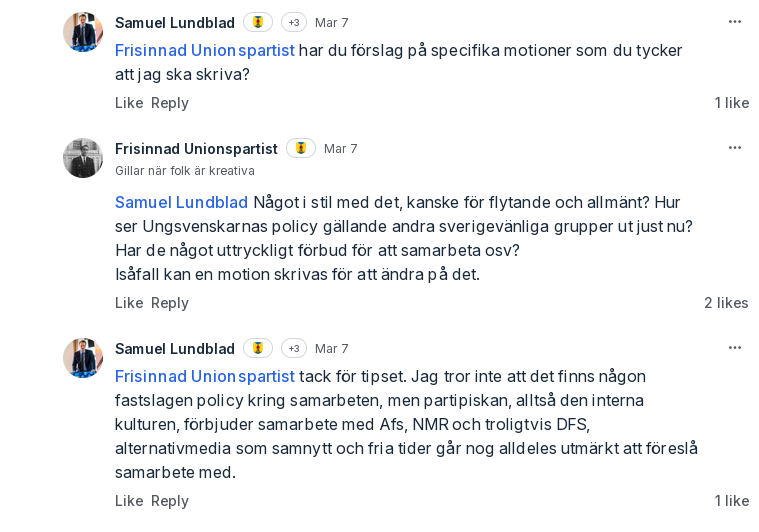759x532 pixels.
Task: Open the Frisinnad Unionspartist mention in the first comment
Action: click(205, 50)
